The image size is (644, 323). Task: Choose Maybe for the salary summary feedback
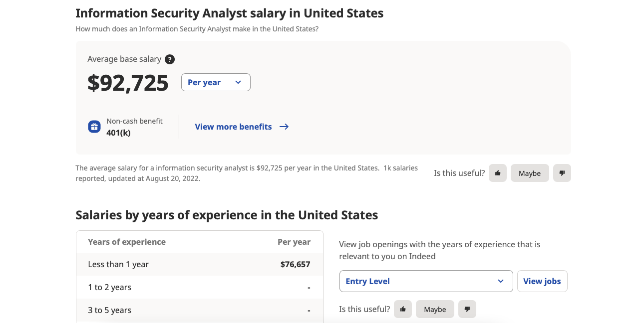pos(530,173)
